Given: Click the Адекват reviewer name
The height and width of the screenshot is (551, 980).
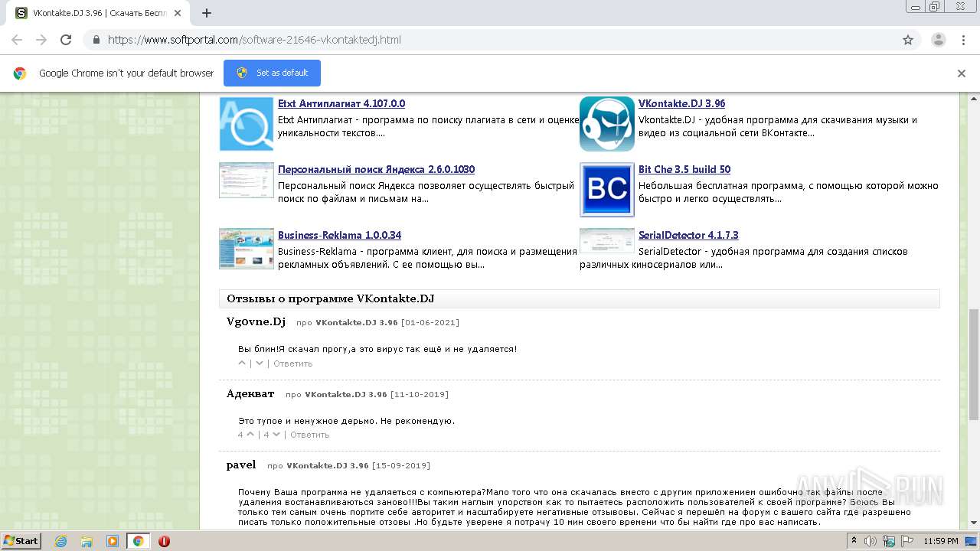Looking at the screenshot, I should (250, 393).
